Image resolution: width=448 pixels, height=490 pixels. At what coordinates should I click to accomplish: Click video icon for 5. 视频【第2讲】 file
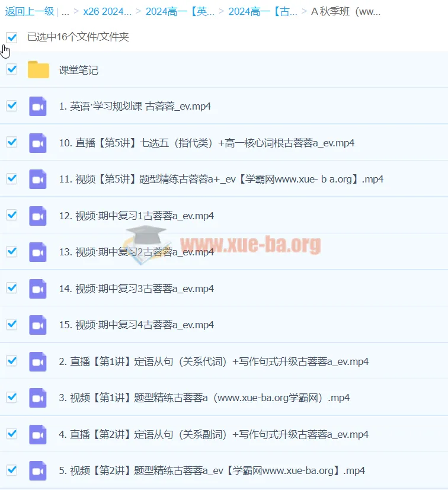point(38,470)
